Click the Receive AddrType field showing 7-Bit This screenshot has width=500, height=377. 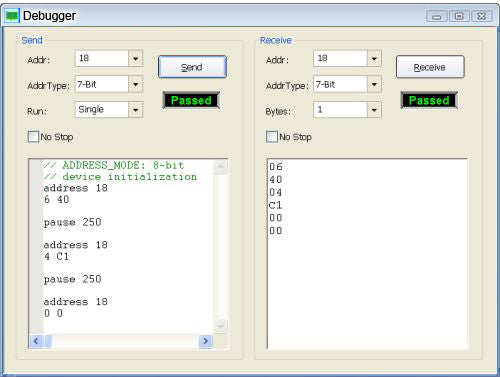340,84
